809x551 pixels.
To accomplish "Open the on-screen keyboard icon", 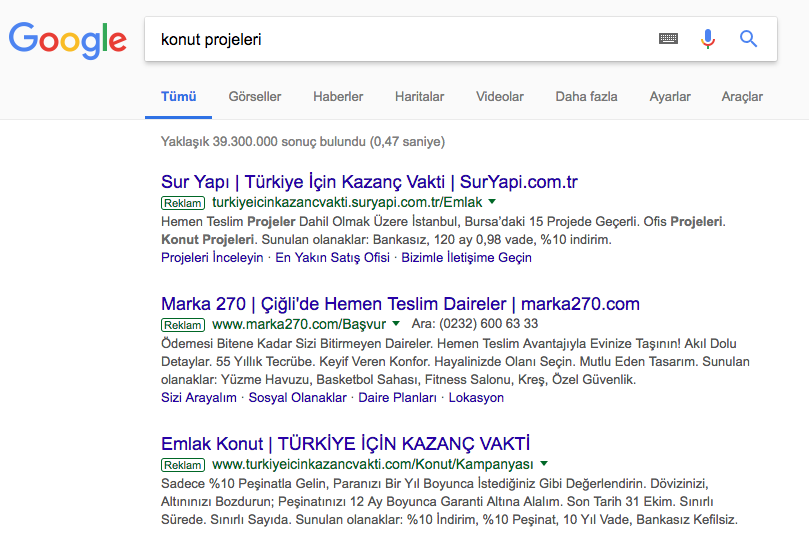I will (668, 39).
